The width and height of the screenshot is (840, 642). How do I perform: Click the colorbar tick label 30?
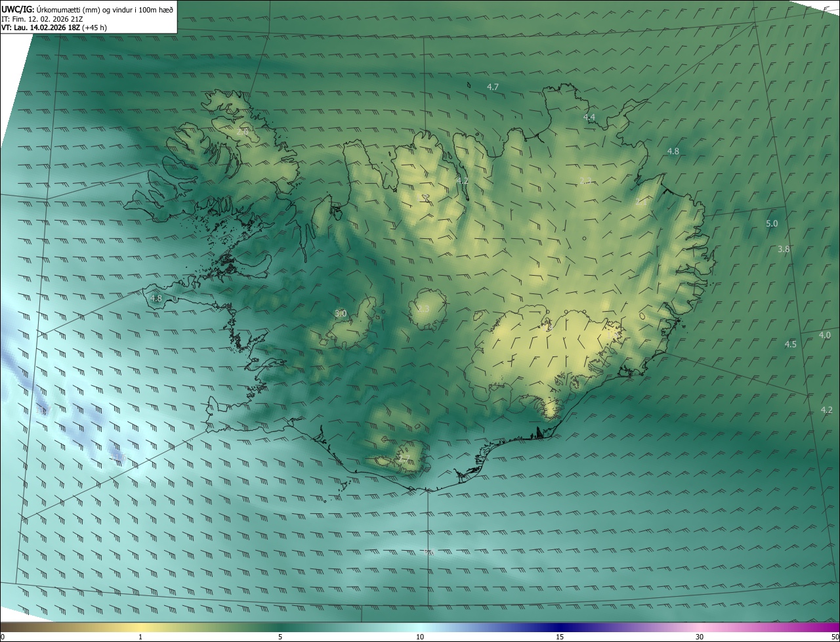click(x=700, y=637)
